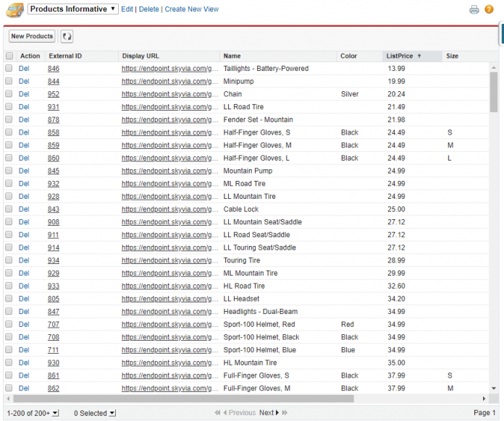Open the 0 Selected dropdown
Image resolution: width=504 pixels, height=421 pixels.
pos(112,413)
